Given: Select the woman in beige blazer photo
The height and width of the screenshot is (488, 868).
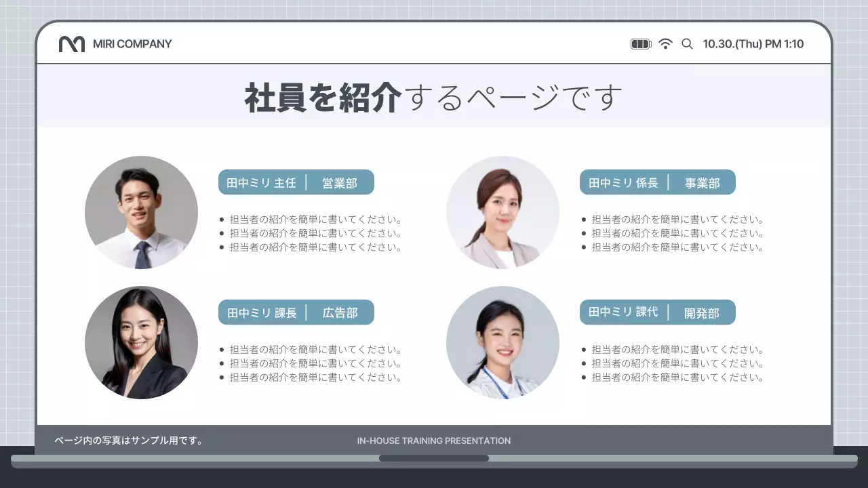Looking at the screenshot, I should tap(502, 212).
